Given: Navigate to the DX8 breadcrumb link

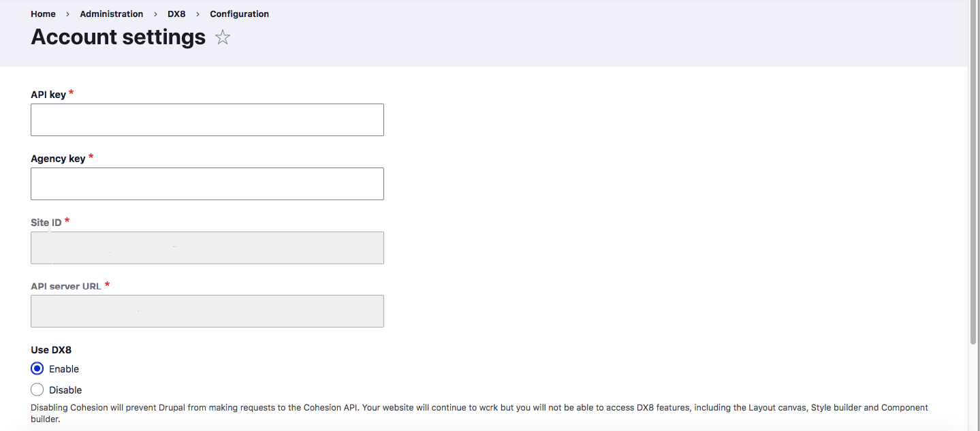Looking at the screenshot, I should tap(176, 14).
